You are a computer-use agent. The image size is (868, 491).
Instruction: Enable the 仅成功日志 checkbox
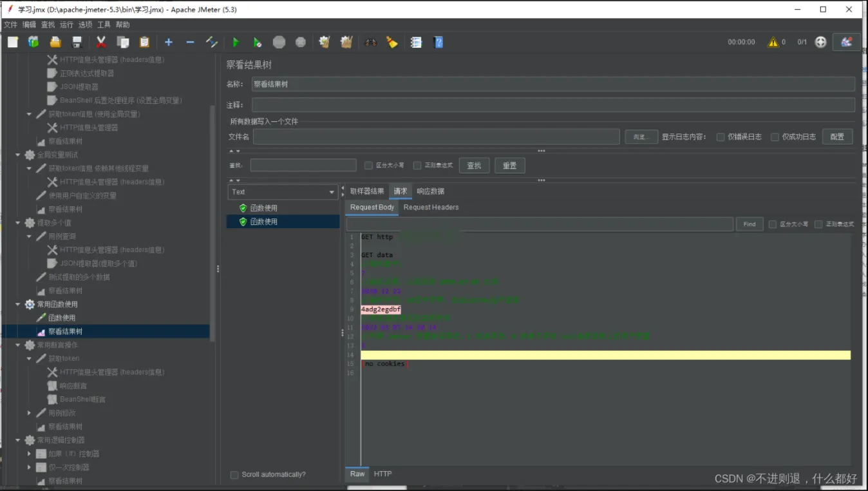[775, 137]
